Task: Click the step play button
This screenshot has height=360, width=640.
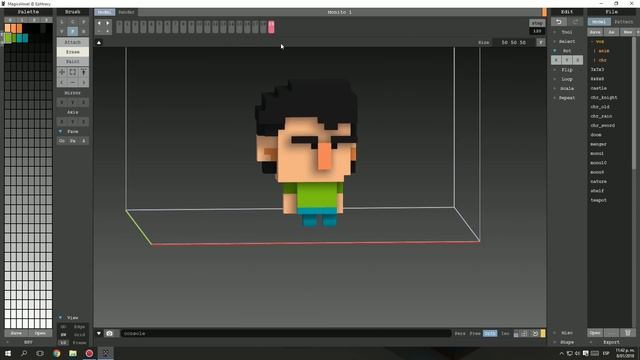Action: coord(537,23)
